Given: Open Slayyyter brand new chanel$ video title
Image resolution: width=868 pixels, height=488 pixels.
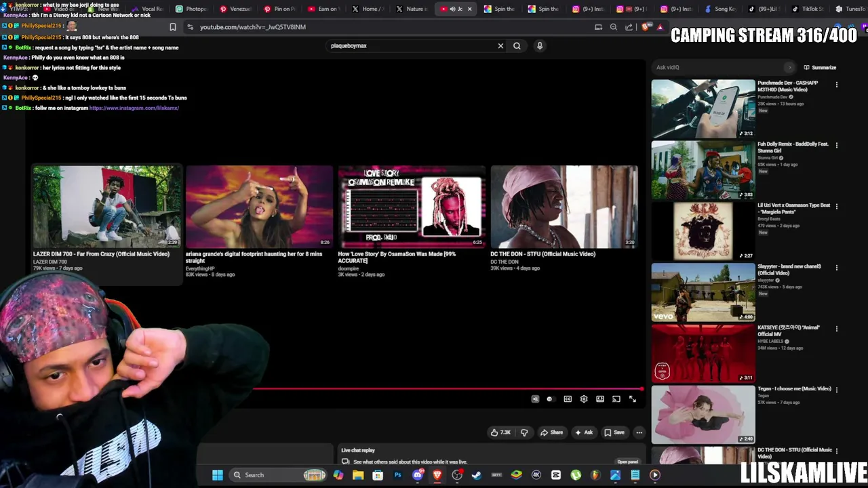Looking at the screenshot, I should pos(789,270).
